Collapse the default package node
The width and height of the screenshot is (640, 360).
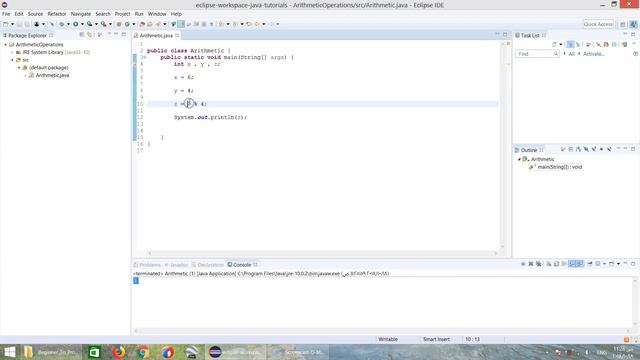19,68
